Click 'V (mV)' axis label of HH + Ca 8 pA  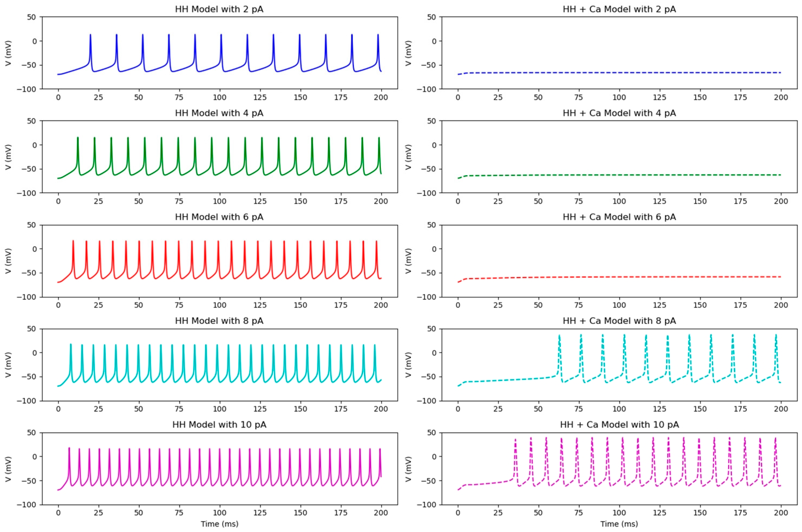[x=408, y=365]
